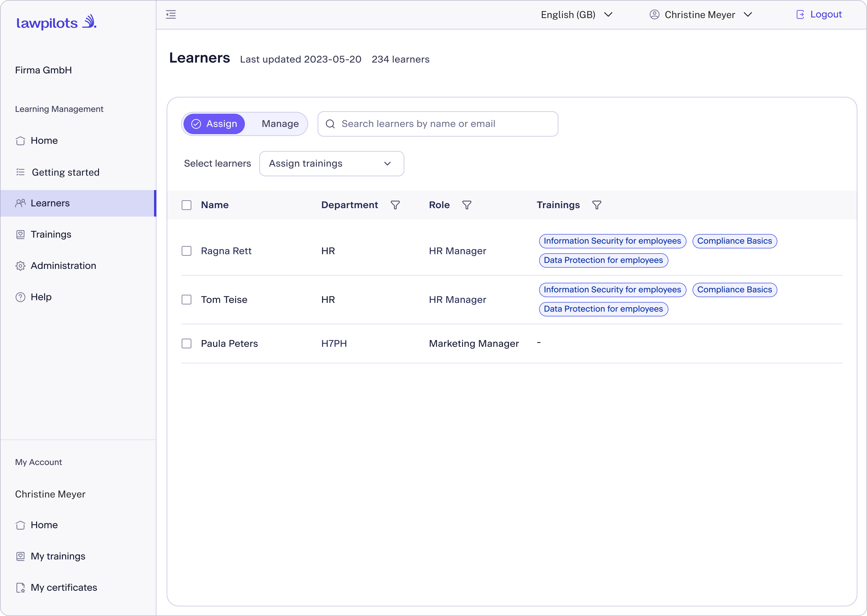Go to Trainings page in sidebar
The height and width of the screenshot is (616, 867).
click(x=78, y=234)
